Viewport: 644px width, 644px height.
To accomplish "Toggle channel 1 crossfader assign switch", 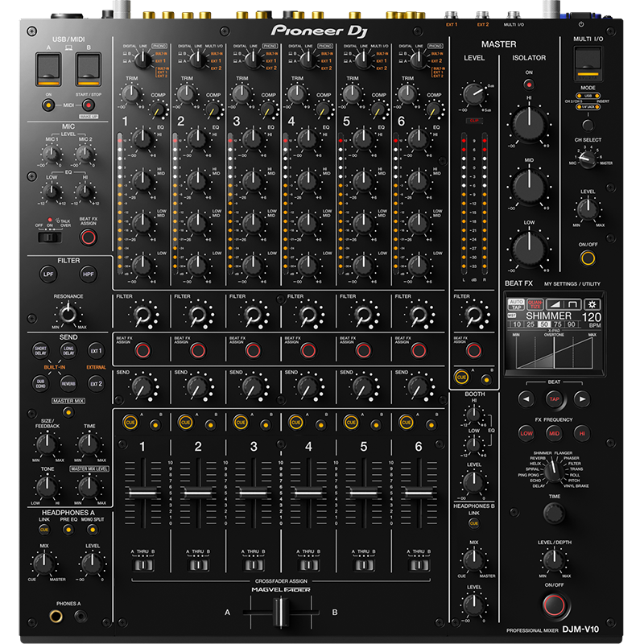I will click(143, 565).
